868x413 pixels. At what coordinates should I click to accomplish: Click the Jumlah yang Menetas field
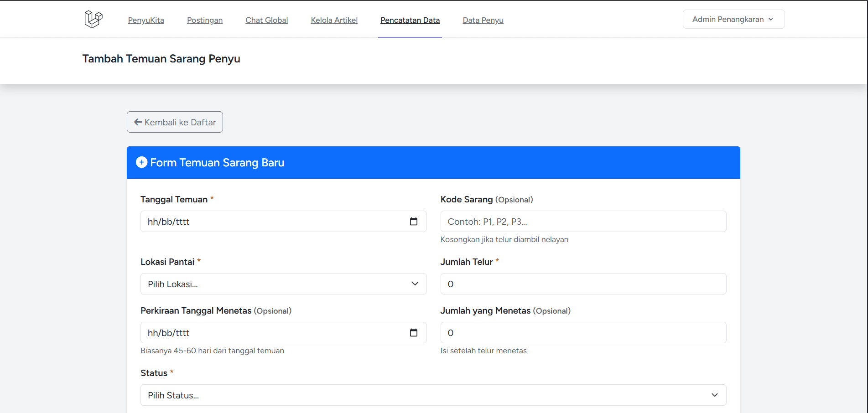583,333
